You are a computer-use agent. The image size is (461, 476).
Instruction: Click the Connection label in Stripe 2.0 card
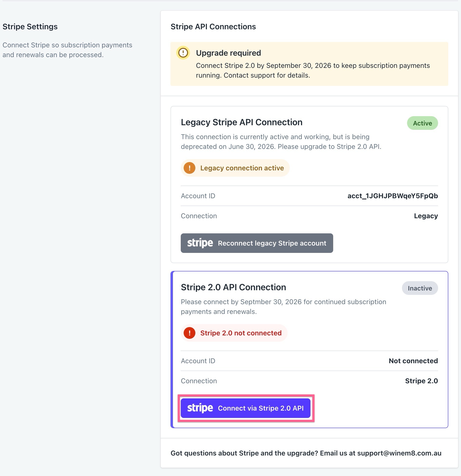[x=199, y=381]
